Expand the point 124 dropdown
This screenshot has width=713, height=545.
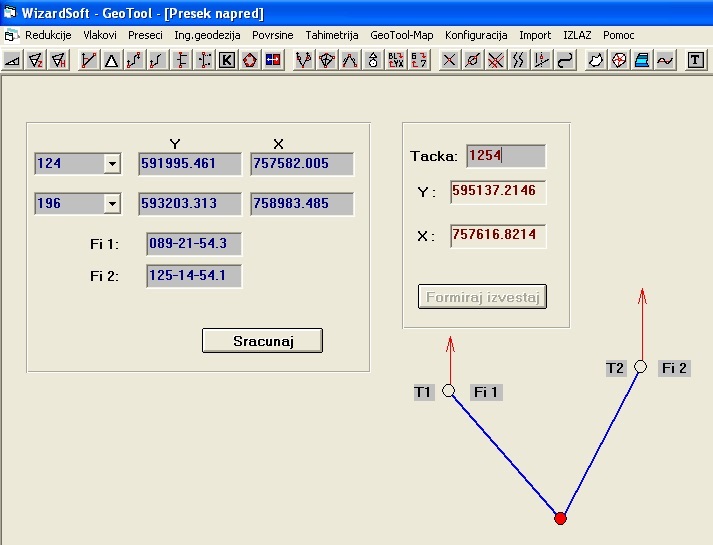tap(112, 164)
